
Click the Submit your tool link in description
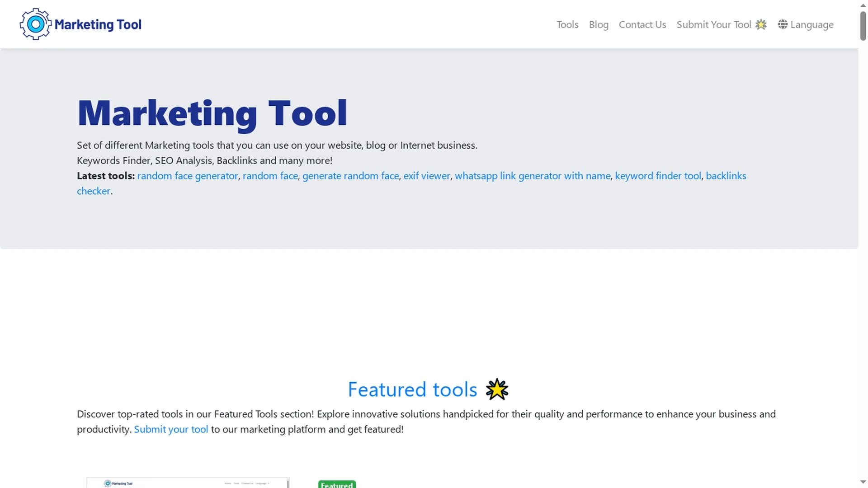[x=171, y=429]
